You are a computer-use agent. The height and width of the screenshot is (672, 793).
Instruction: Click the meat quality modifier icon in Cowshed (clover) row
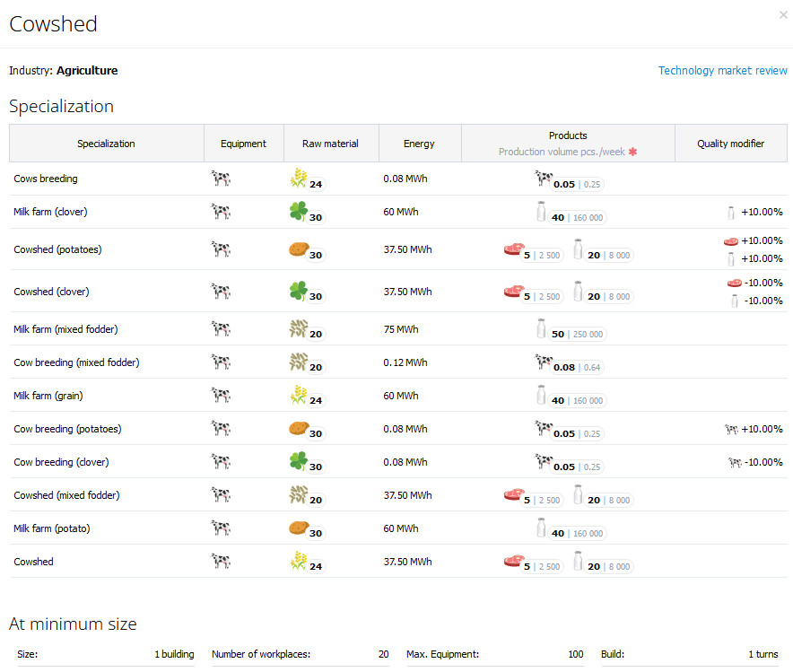pyautogui.click(x=735, y=283)
